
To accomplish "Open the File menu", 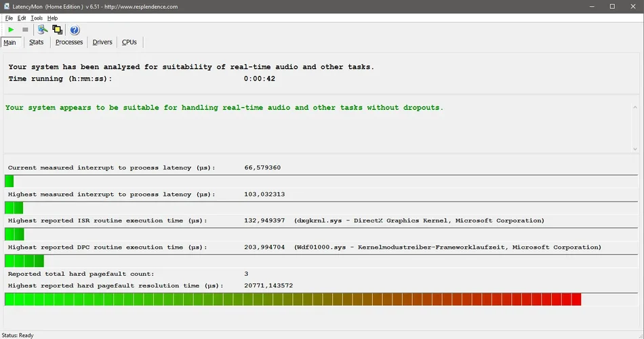I will tap(9, 18).
